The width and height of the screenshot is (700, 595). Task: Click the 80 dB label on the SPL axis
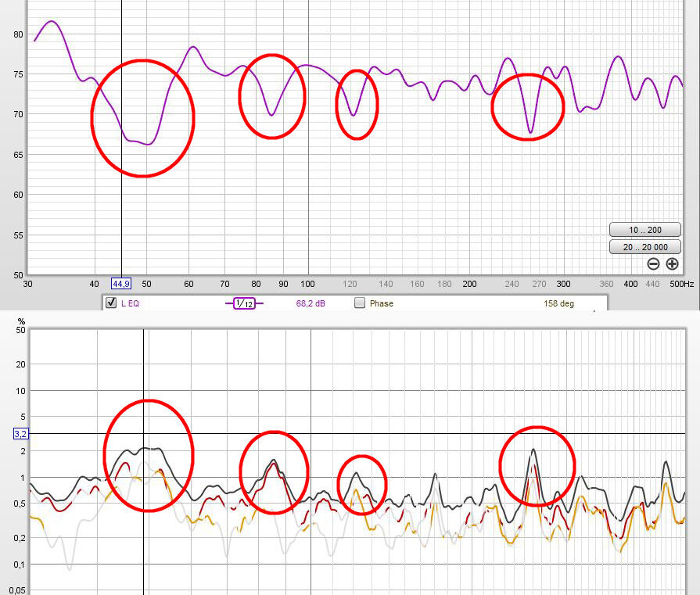18,34
